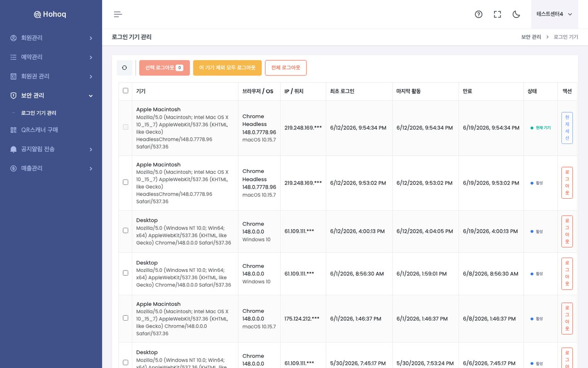
Task: Click 이 기기 제외 모두 로그아웃 button
Action: pyautogui.click(x=227, y=68)
